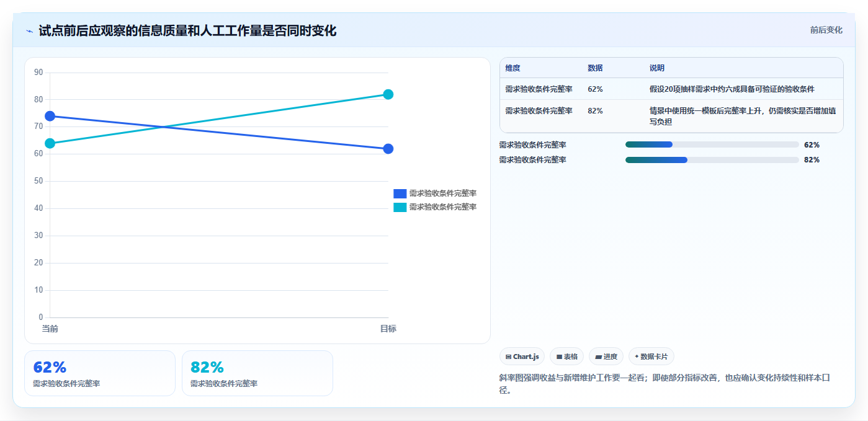The height and width of the screenshot is (421, 868).
Task: Click the 50 y-axis value
Action: click(38, 181)
